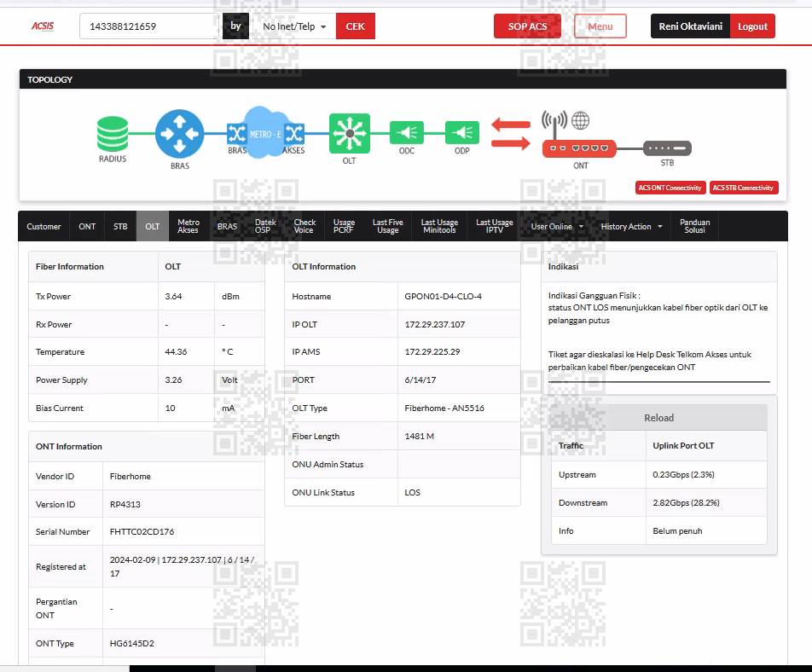Click the Vendor ID value Fiberhome
Image resolution: width=812 pixels, height=672 pixels.
130,477
